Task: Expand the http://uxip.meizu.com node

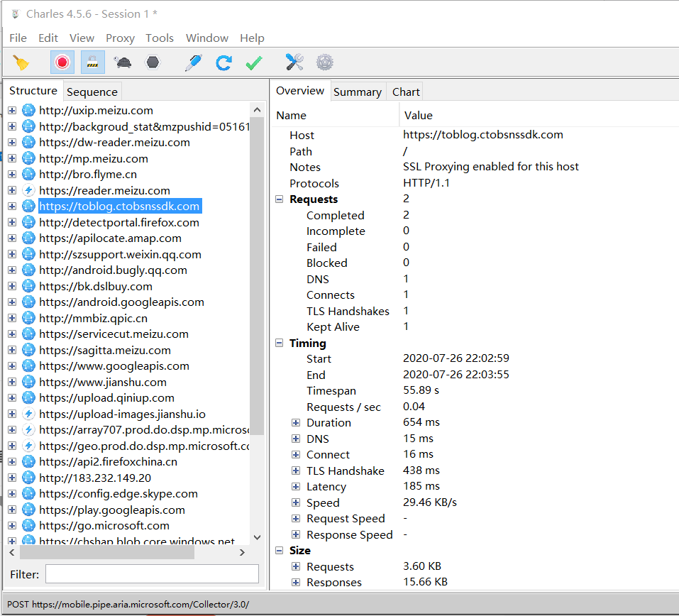Action: 12,111
